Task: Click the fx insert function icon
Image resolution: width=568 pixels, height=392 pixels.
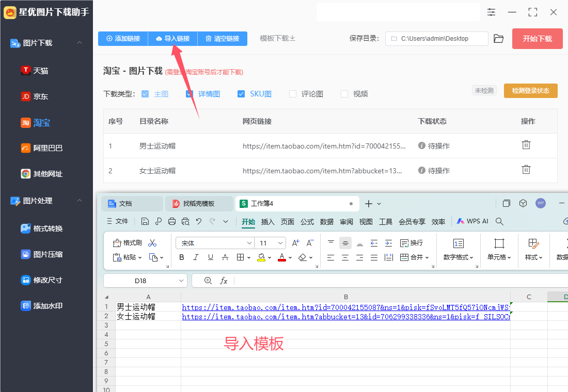Action: (224, 281)
